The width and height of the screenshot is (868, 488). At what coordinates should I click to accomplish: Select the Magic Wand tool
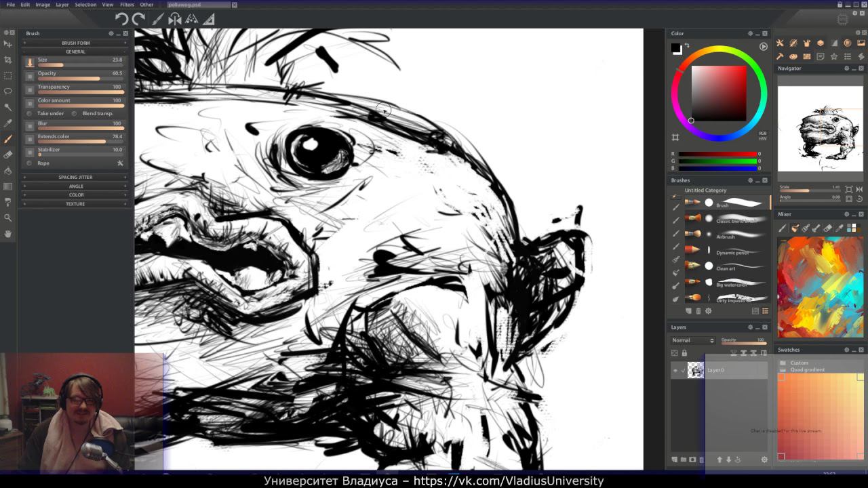click(8, 107)
